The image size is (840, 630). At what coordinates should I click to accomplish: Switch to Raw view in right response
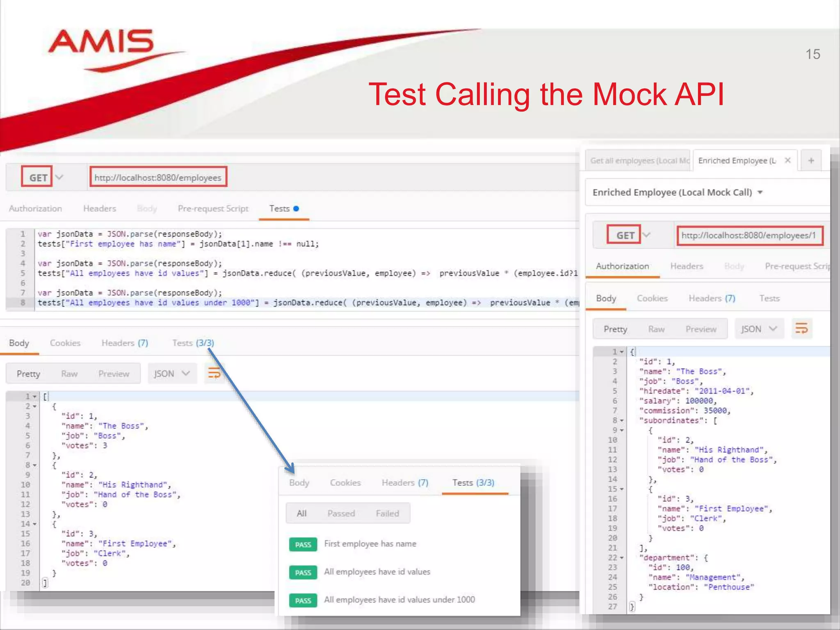656,329
